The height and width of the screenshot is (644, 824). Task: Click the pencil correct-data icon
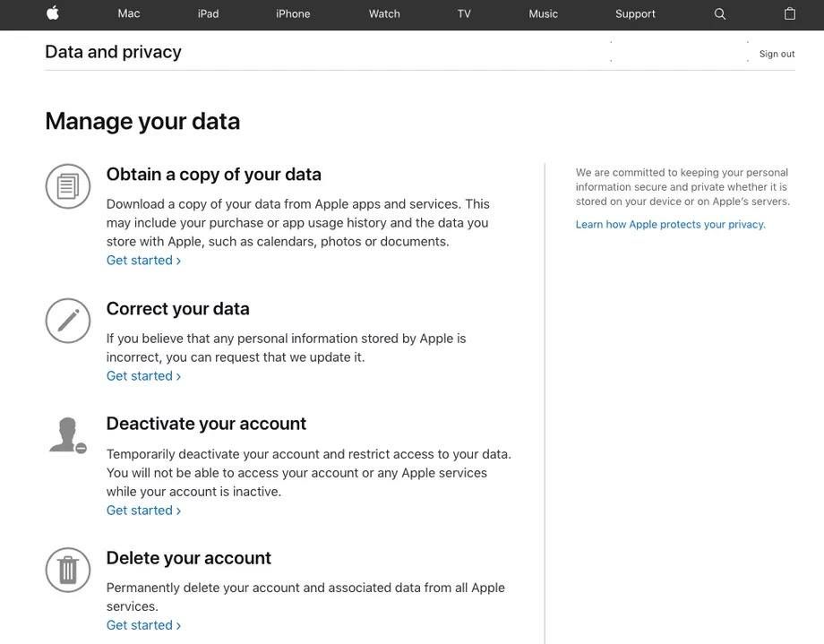[x=68, y=321]
